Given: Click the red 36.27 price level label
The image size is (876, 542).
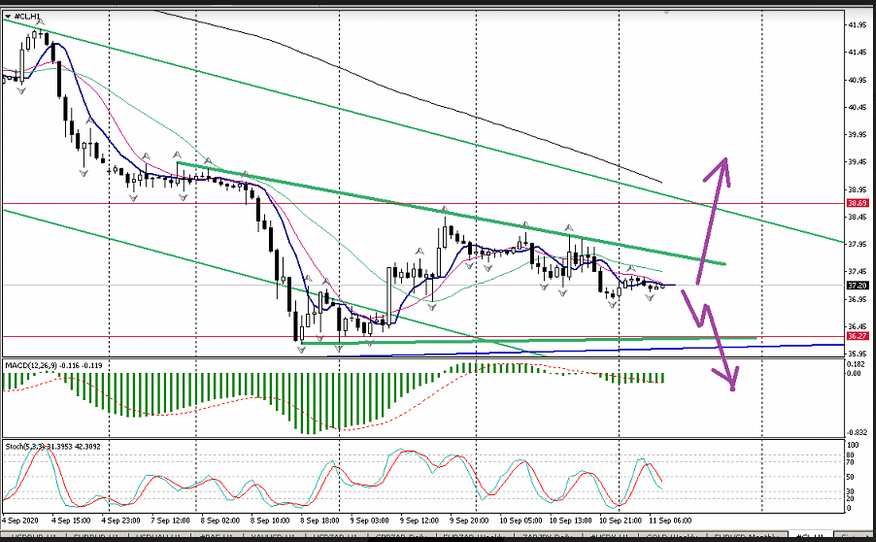Looking at the screenshot, I should click(x=858, y=337).
